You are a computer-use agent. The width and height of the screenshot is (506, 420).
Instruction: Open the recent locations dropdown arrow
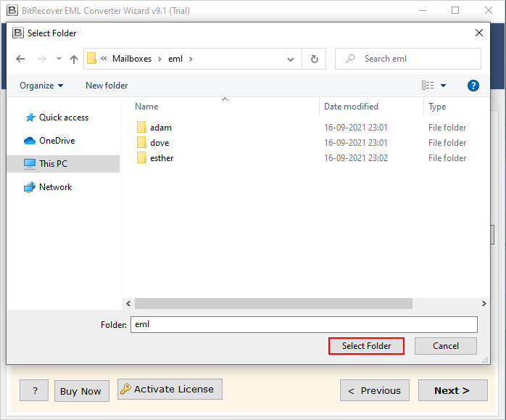[x=59, y=59]
